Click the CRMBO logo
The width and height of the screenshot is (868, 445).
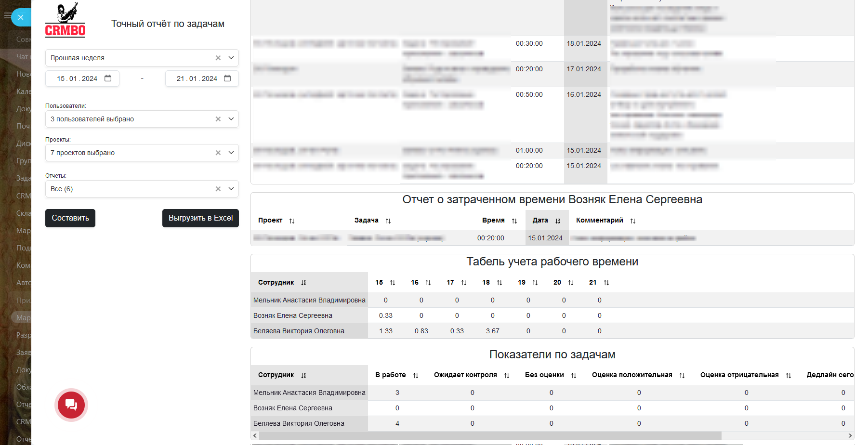(x=65, y=20)
